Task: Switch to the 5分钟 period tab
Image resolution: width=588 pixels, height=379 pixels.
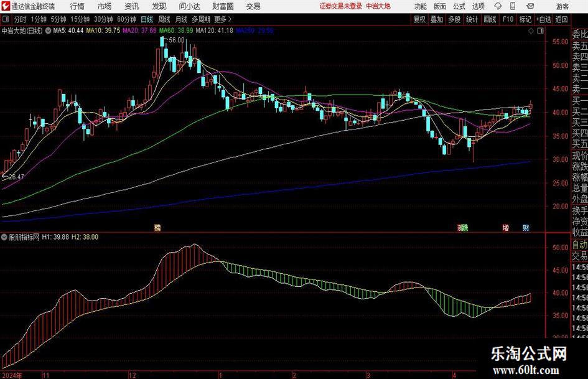Action: pos(58,19)
